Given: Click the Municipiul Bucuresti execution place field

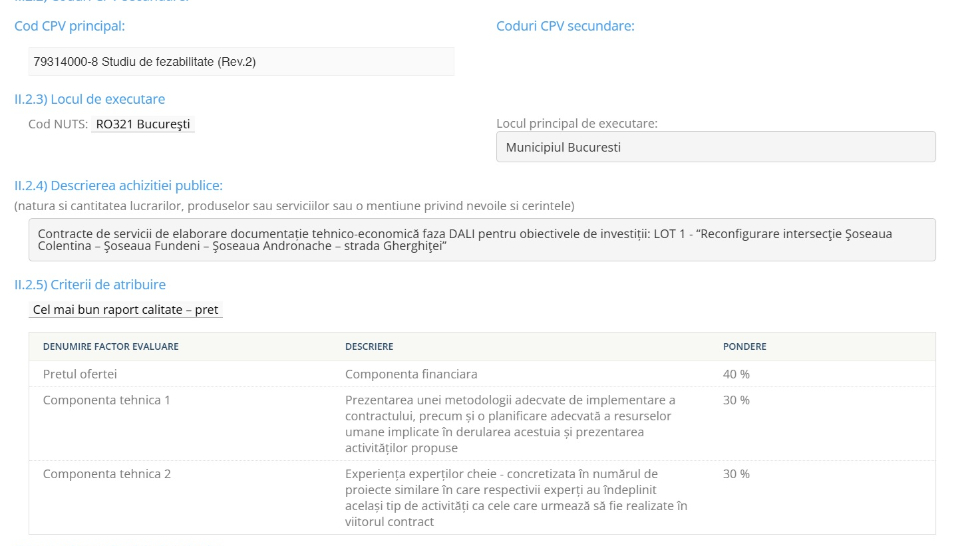Looking at the screenshot, I should point(716,147).
